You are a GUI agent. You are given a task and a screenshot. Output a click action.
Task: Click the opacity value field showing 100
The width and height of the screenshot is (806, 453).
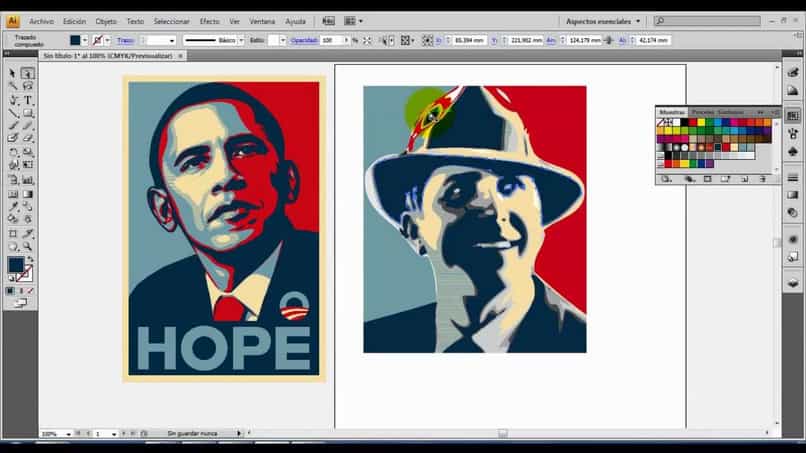331,40
